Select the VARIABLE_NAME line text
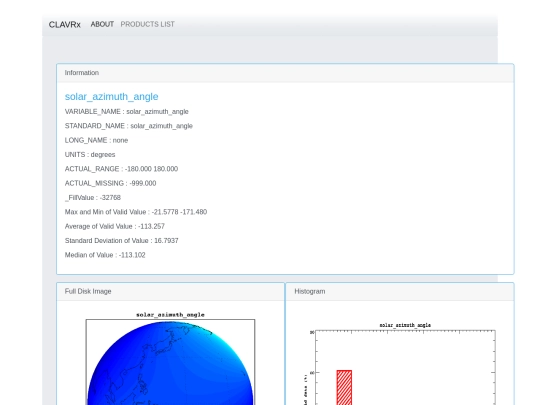The height and width of the screenshot is (405, 540). pos(126,112)
